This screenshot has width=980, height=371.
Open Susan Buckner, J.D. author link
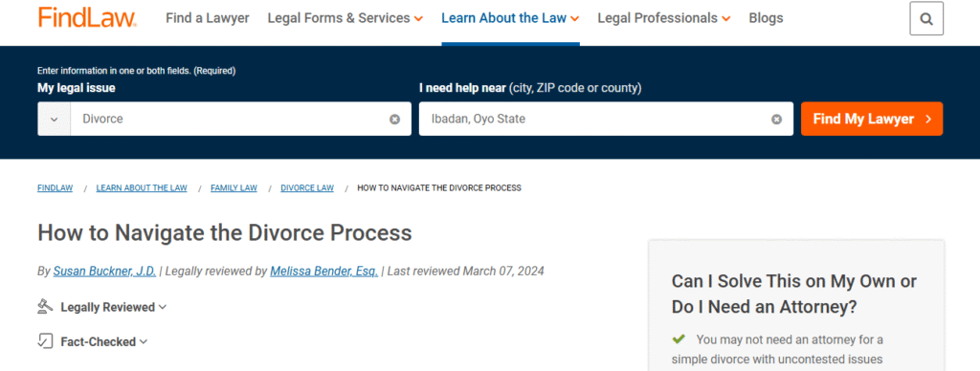click(104, 271)
